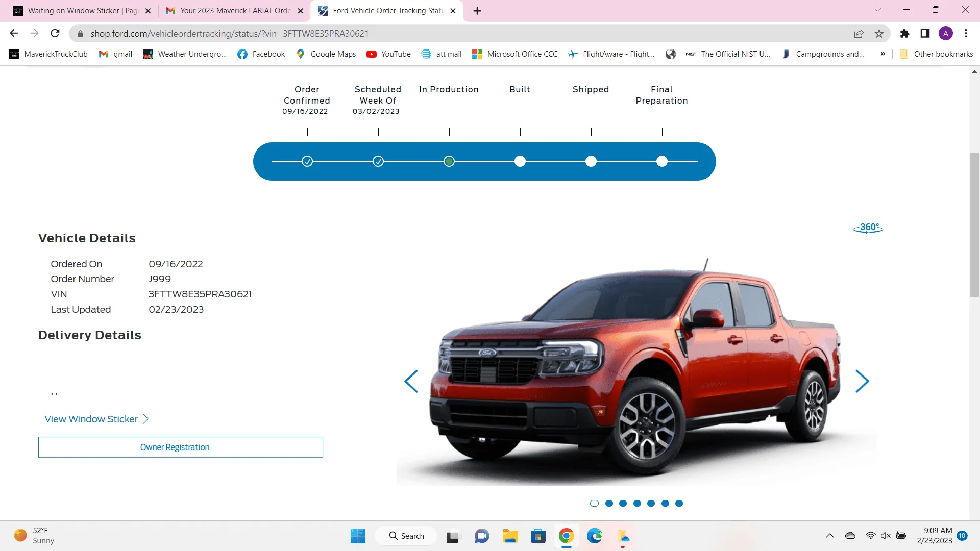Click the taskbar Search box
980x551 pixels.
pyautogui.click(x=406, y=536)
